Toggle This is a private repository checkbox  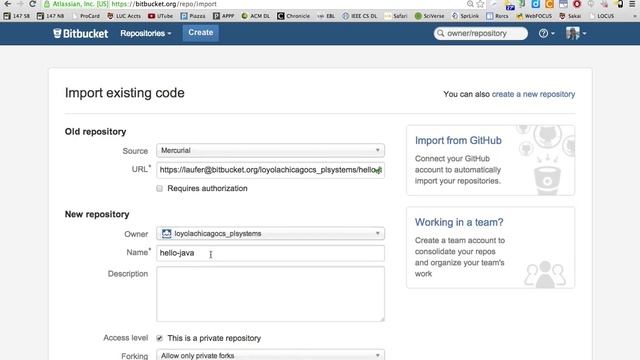pos(160,338)
